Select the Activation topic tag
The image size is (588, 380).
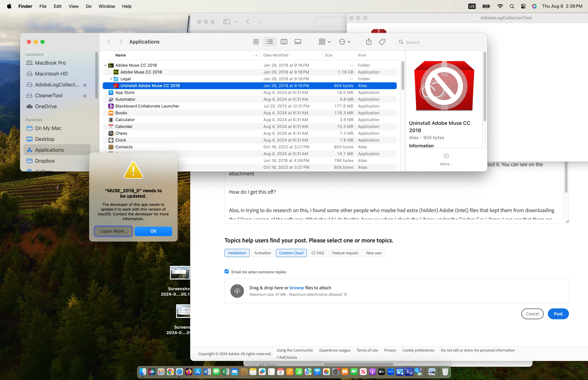point(263,253)
